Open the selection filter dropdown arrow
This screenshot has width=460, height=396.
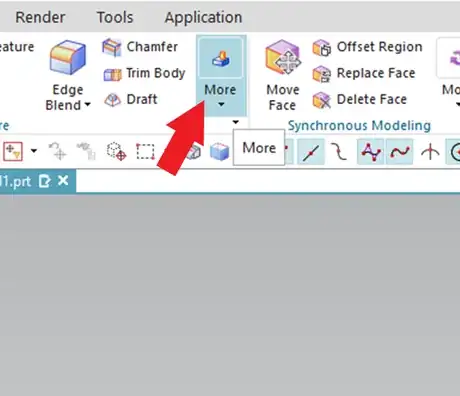click(34, 151)
